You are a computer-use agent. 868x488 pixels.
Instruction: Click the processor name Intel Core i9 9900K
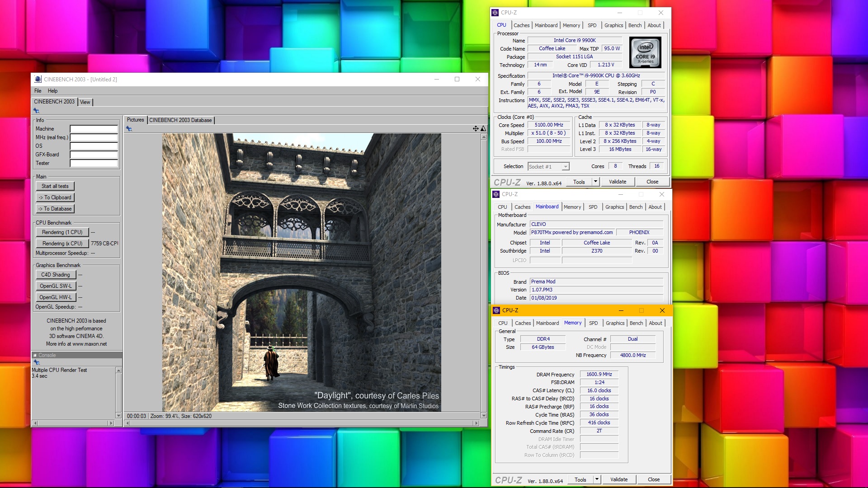point(575,40)
